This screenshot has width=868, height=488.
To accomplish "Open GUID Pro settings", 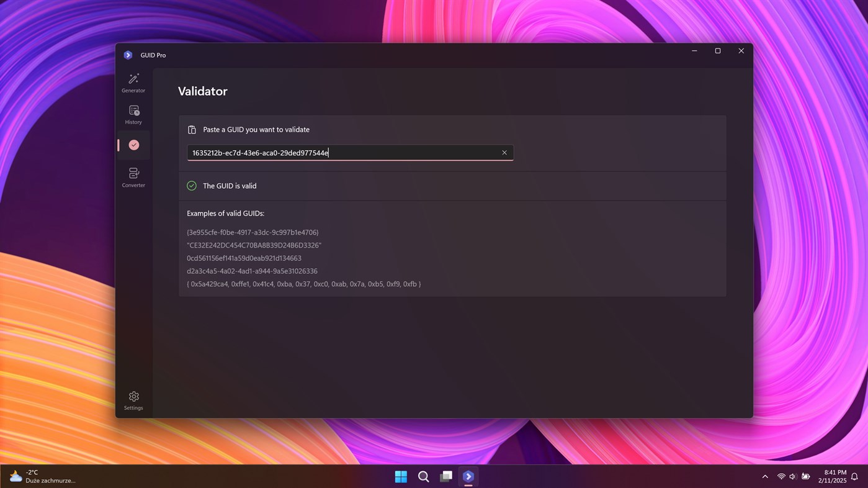I will coord(133,400).
